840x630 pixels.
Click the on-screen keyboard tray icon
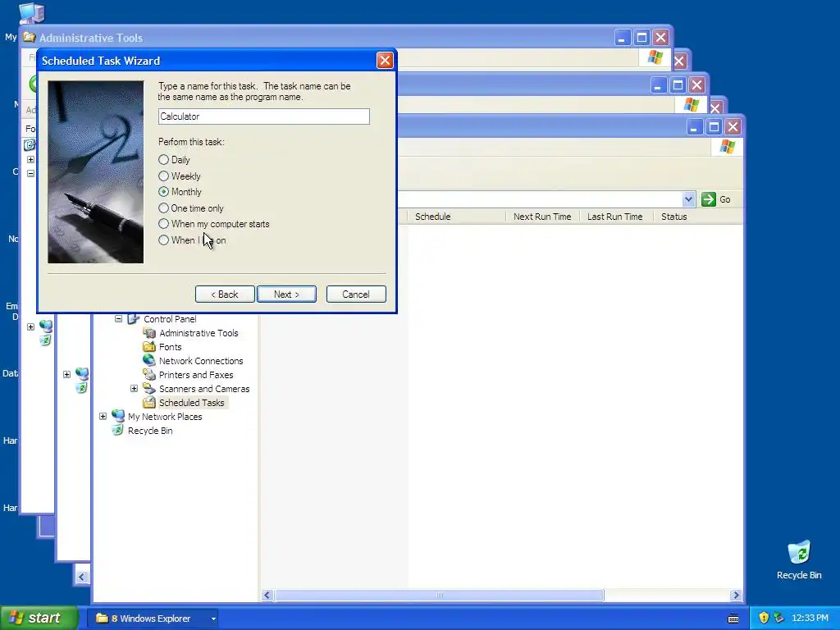tap(733, 619)
